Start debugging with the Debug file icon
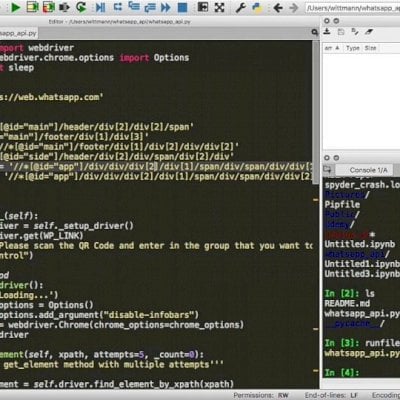This screenshot has height=400, width=400. 100,7
